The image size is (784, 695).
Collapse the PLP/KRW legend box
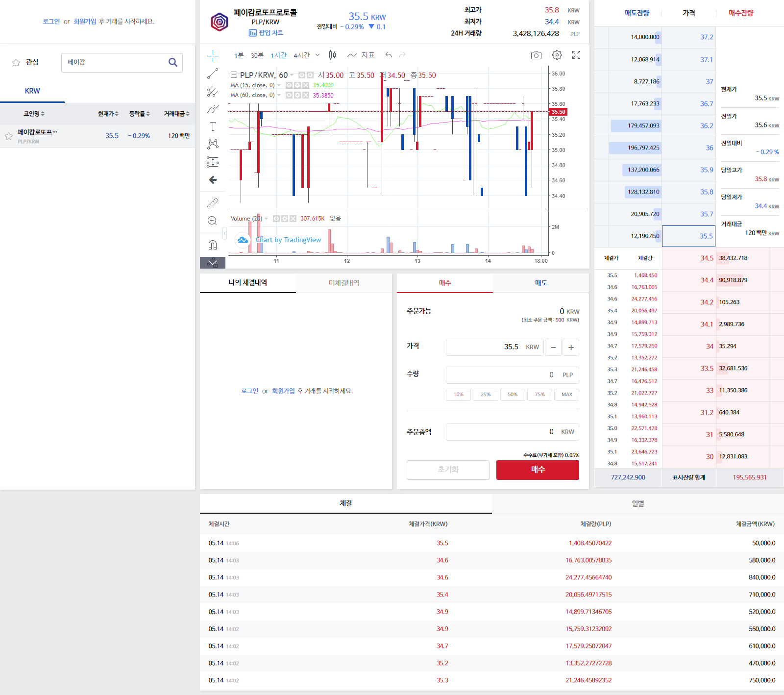tap(234, 75)
